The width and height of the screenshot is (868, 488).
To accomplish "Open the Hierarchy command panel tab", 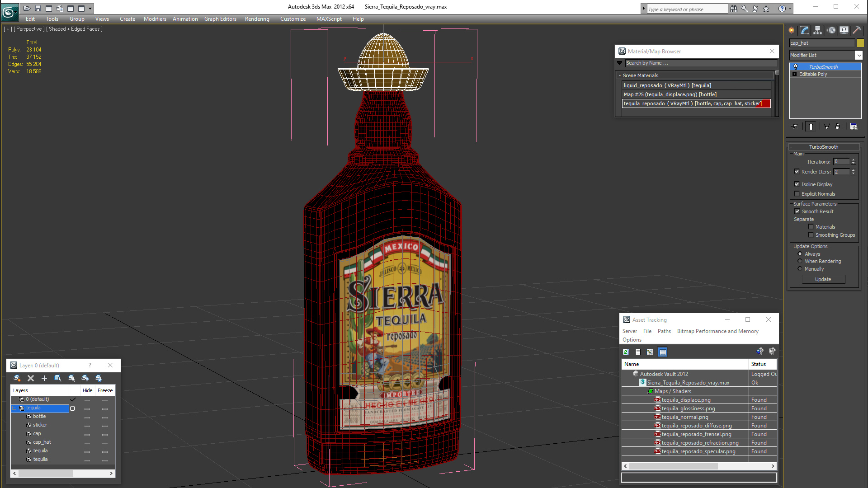I will (x=817, y=30).
